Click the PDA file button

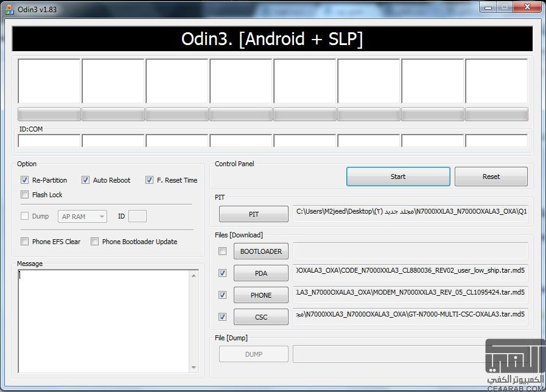[261, 273]
